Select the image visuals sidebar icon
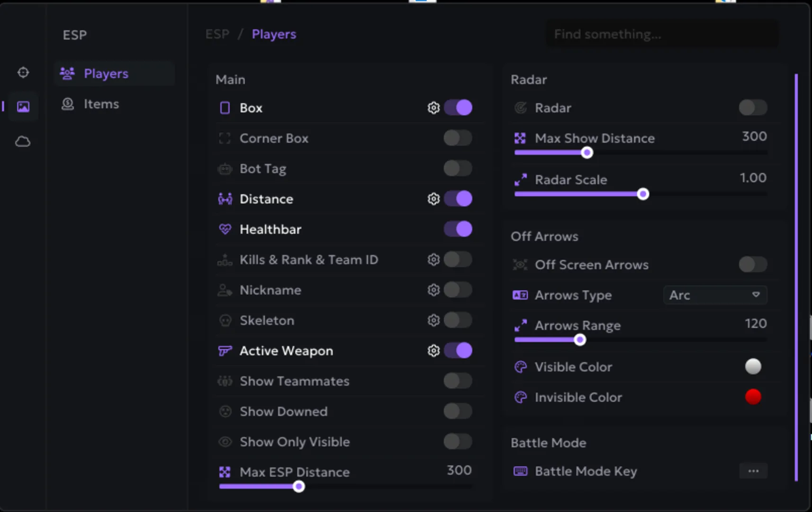The width and height of the screenshot is (812, 512). coord(23,107)
